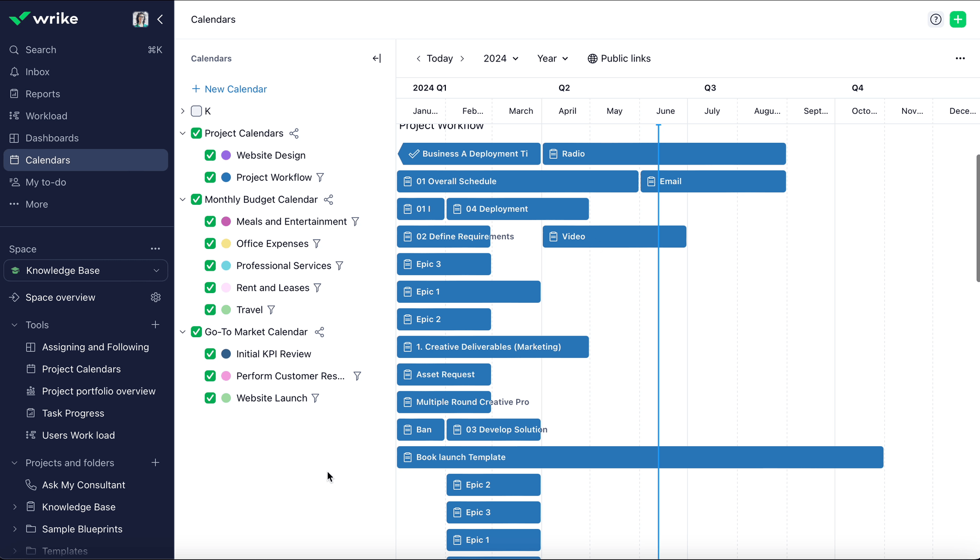Open the Workload view
The width and height of the screenshot is (980, 560).
tap(46, 115)
